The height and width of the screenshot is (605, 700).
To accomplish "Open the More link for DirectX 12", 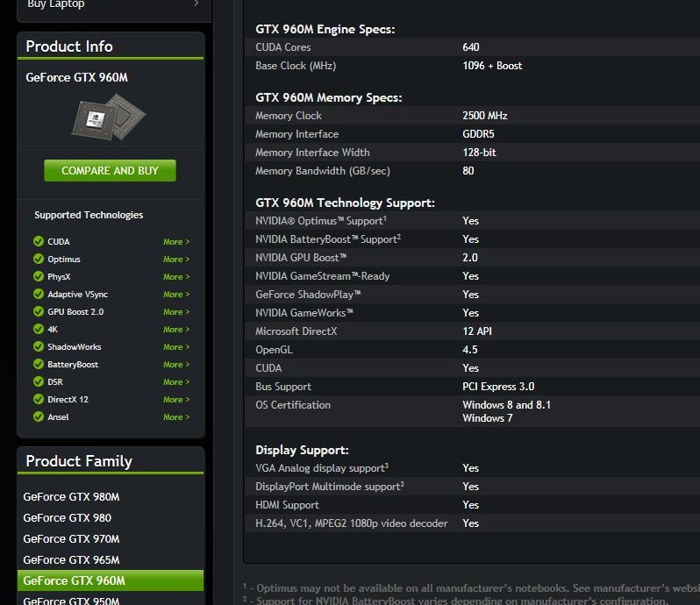I will coord(175,400).
